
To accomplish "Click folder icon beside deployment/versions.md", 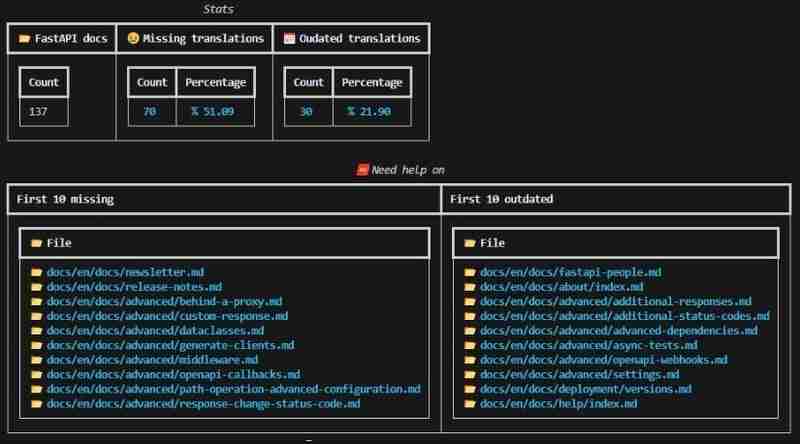I will 470,389.
